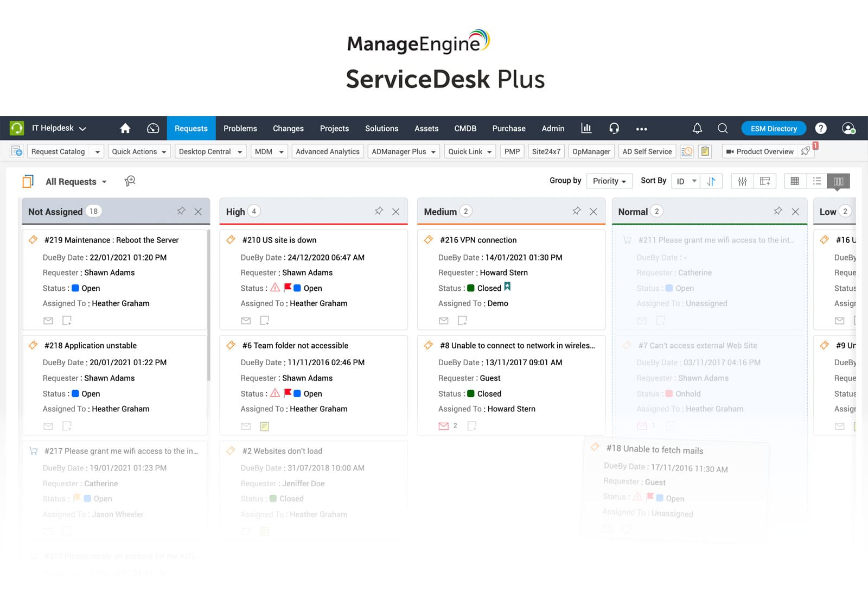Switch to grid view of requests
This screenshot has height=604, width=868.
(x=795, y=181)
